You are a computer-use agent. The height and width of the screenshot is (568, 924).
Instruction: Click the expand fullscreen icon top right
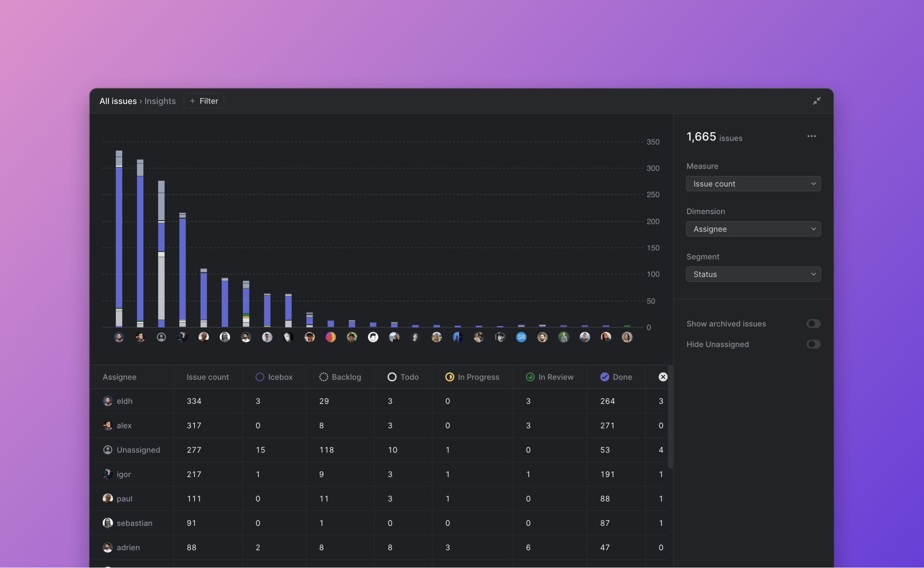pyautogui.click(x=817, y=101)
